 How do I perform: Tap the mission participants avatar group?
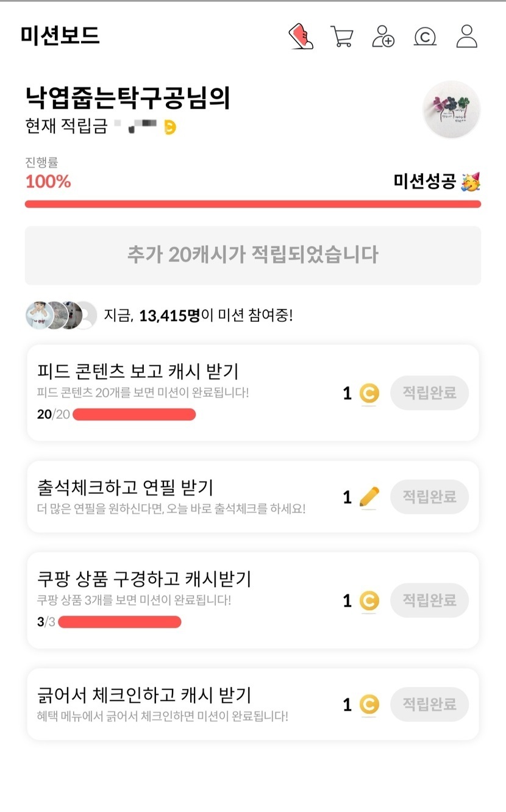pyautogui.click(x=61, y=315)
